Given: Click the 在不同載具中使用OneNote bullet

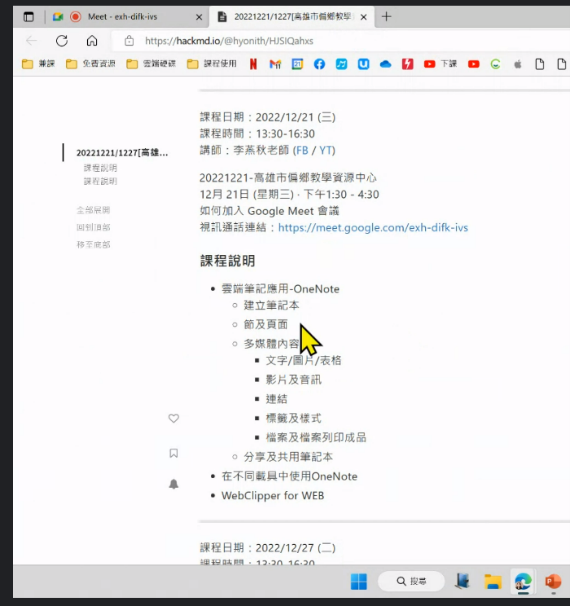Looking at the screenshot, I should [289, 476].
